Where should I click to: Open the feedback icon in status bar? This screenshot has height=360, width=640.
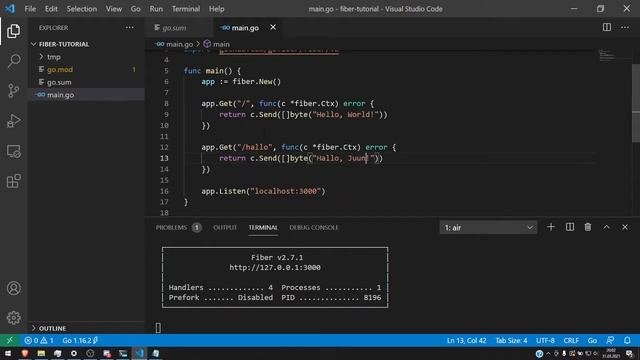point(610,340)
